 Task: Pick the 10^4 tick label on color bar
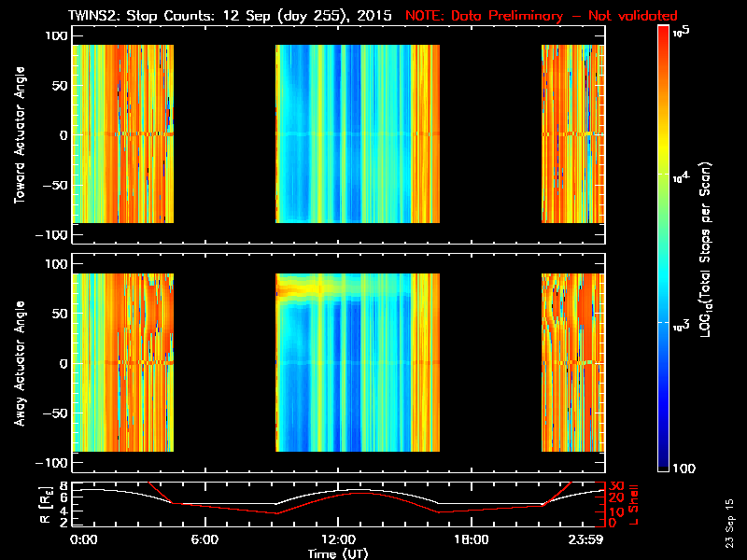[684, 175]
